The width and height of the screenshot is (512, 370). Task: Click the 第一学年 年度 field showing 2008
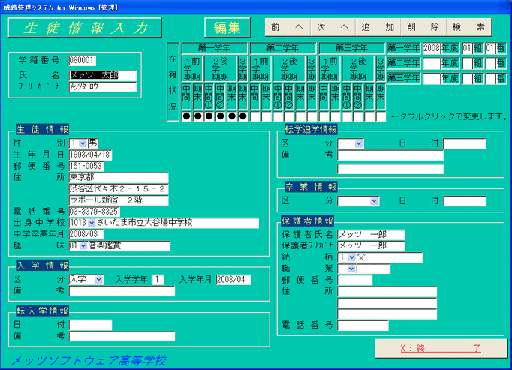click(x=431, y=49)
